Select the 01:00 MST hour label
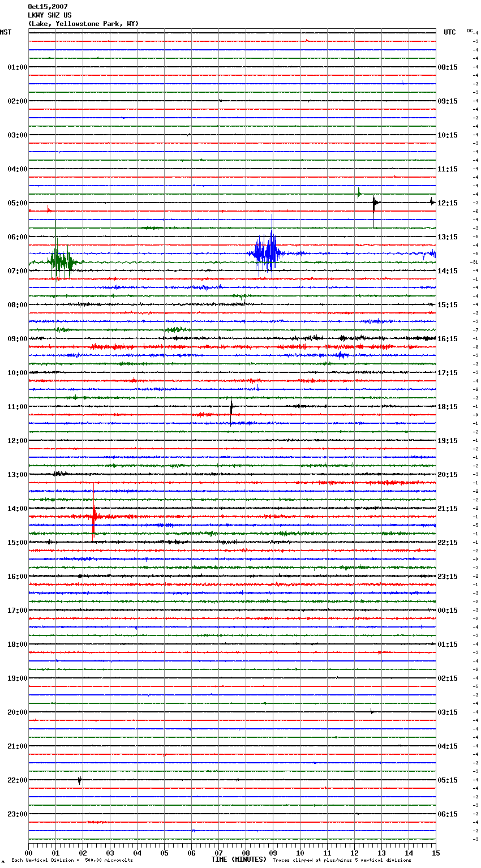The height and width of the screenshot is (868, 481). (17, 67)
